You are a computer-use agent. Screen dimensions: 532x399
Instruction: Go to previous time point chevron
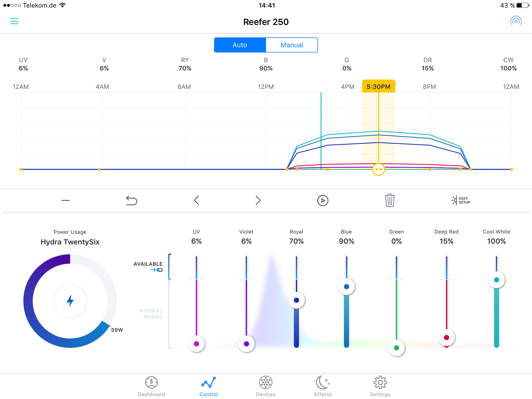point(196,201)
